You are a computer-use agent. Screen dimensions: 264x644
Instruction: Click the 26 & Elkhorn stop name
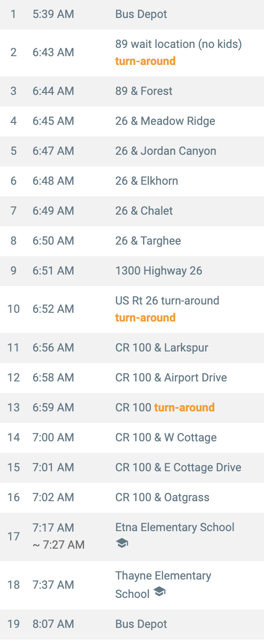(147, 181)
